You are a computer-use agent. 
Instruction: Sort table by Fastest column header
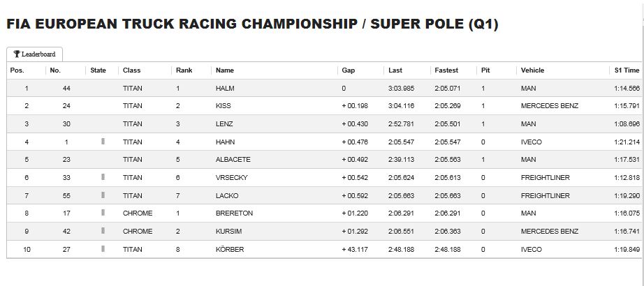tap(446, 70)
